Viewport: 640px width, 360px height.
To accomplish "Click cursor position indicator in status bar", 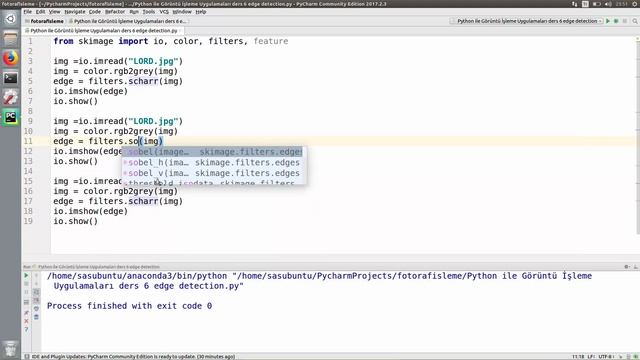I will [578, 356].
